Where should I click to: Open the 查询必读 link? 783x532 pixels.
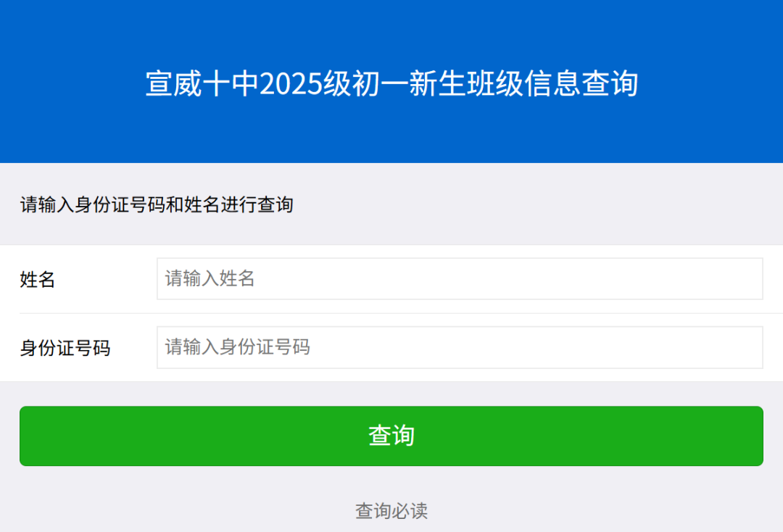[x=391, y=511]
